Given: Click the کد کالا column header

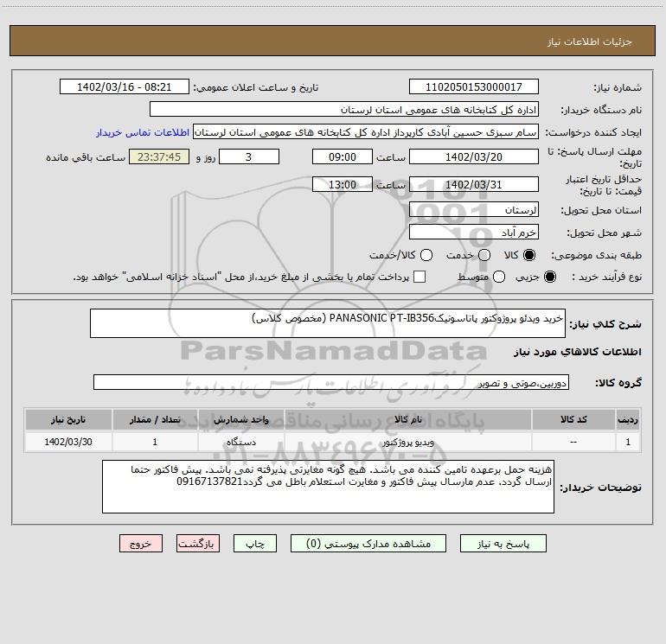Looking at the screenshot, I should point(573,419).
